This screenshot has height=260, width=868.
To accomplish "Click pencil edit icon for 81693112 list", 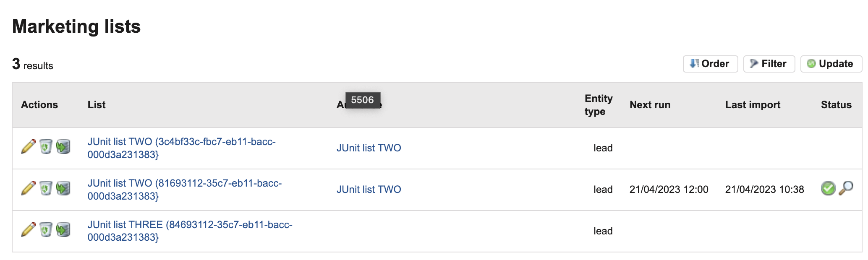I will [x=28, y=188].
